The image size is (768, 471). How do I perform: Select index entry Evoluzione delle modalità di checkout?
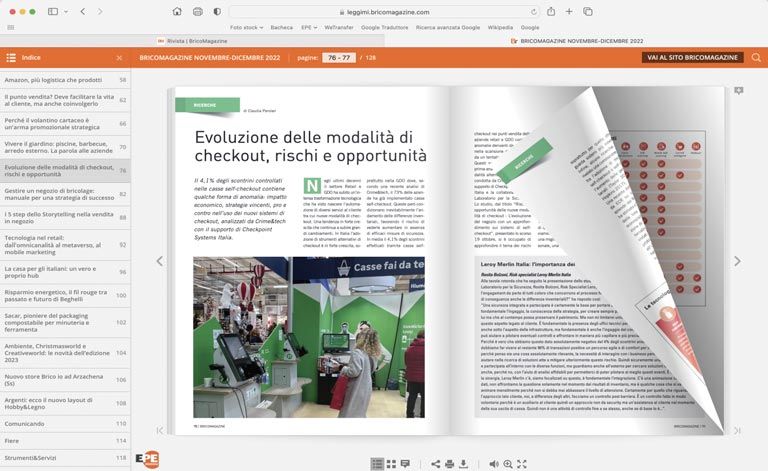tap(65, 170)
